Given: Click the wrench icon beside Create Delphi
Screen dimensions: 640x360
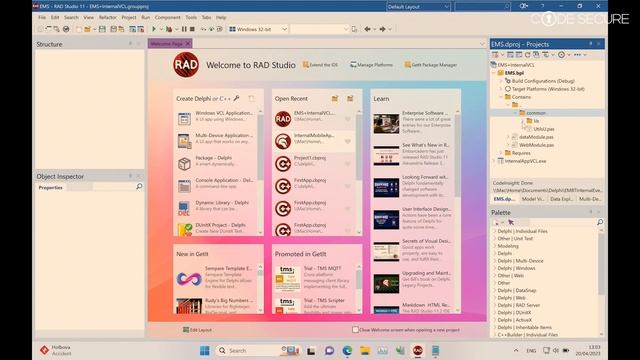Looking at the screenshot, I should [x=236, y=98].
